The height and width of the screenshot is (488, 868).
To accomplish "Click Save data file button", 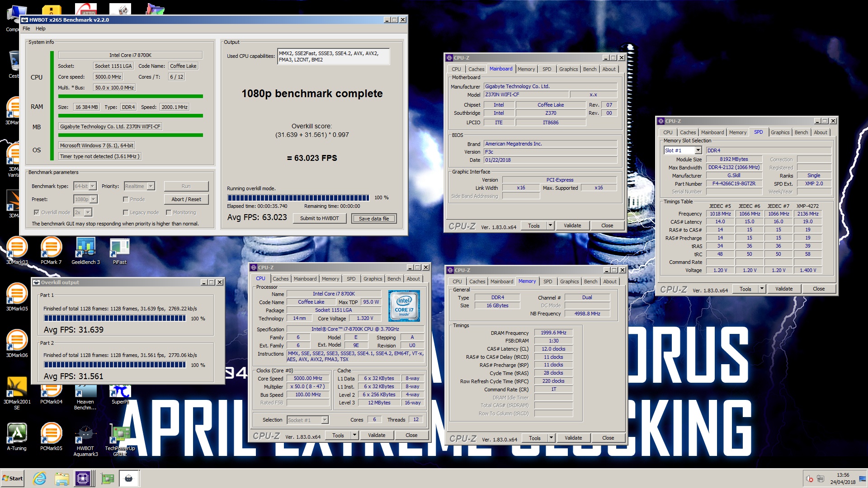I will 374,219.
